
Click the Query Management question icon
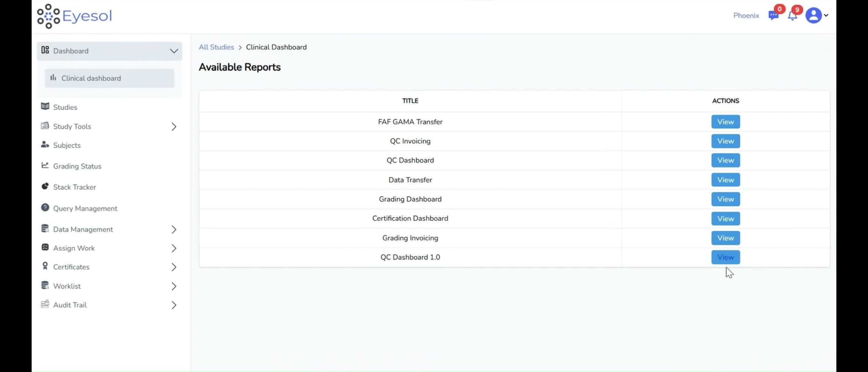tap(45, 208)
